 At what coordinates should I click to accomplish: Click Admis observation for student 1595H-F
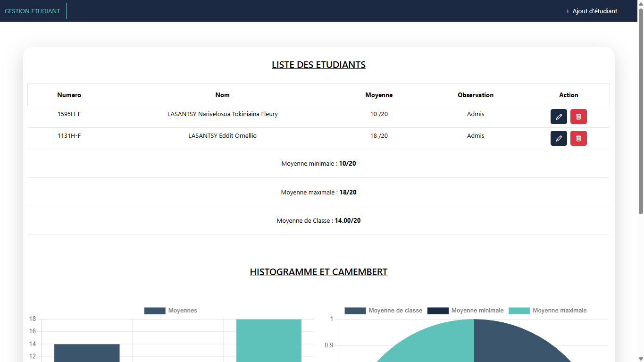[476, 114]
